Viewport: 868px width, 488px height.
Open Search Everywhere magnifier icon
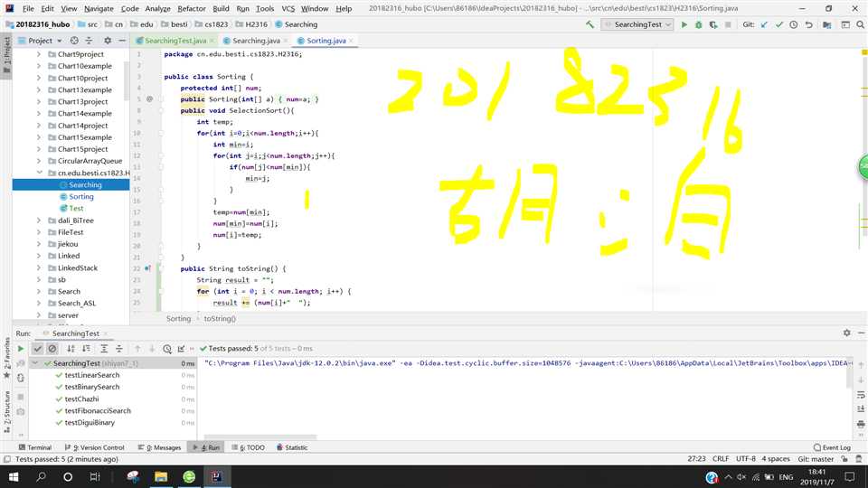(x=860, y=24)
